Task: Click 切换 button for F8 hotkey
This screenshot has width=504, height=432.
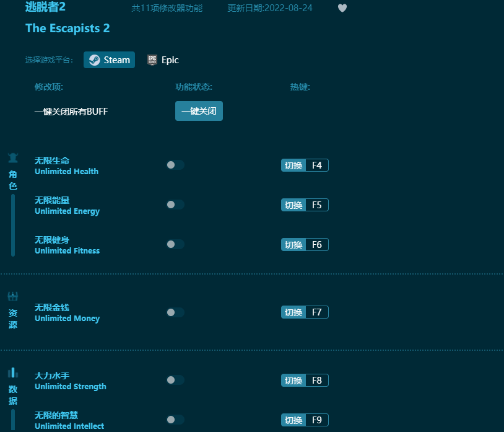Action: point(293,380)
